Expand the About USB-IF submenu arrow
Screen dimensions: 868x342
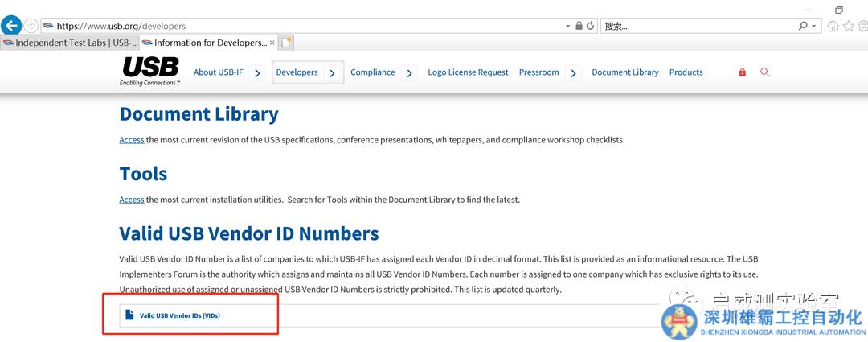[x=257, y=73]
